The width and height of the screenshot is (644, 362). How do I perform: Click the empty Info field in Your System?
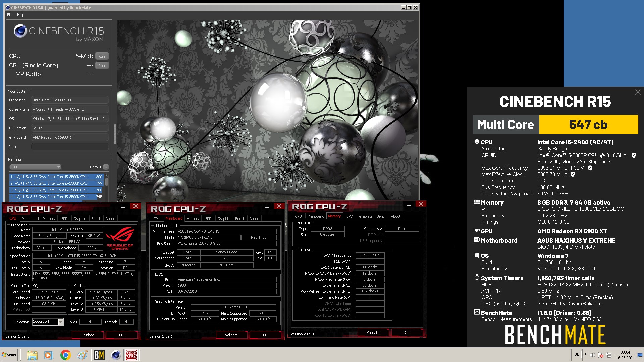70,147
